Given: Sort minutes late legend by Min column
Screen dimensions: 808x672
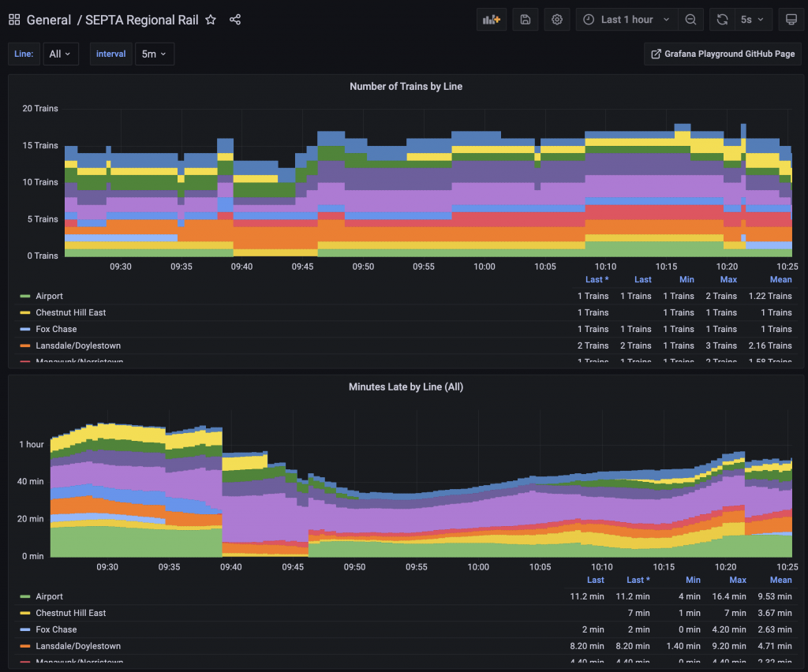Looking at the screenshot, I should (693, 580).
